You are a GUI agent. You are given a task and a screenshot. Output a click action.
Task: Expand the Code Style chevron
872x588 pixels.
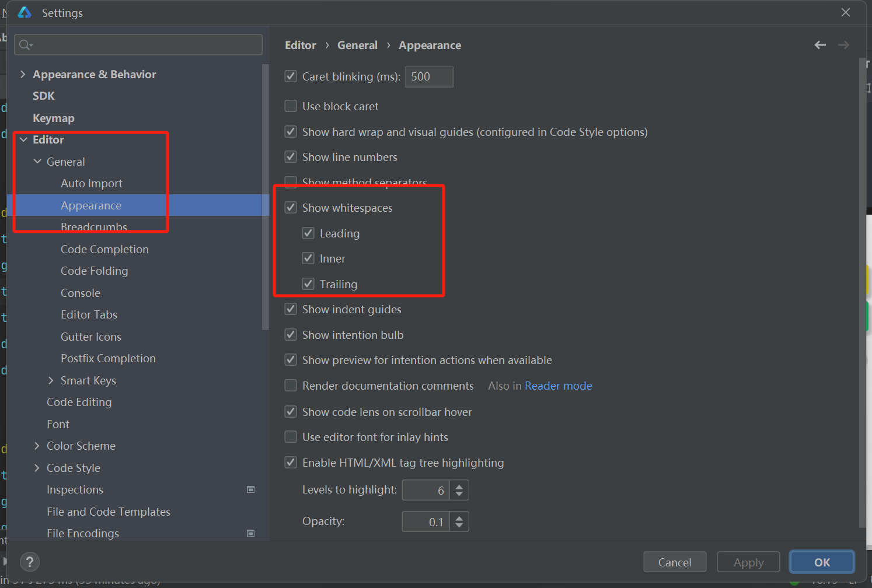pos(37,468)
